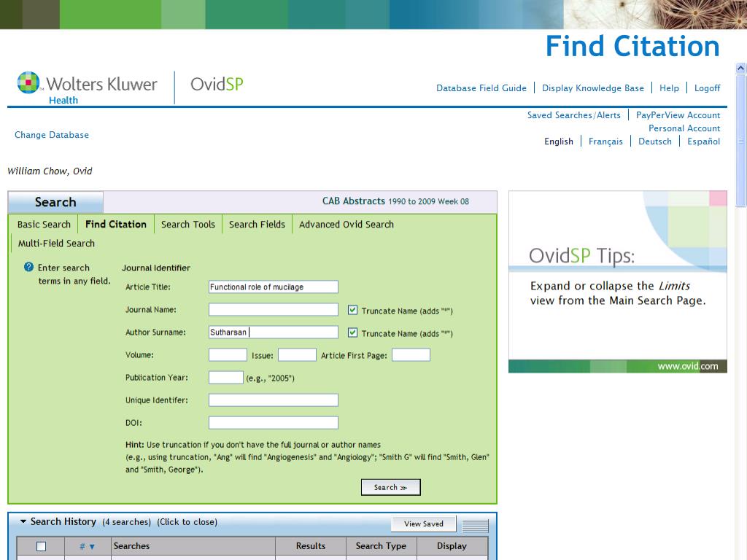Click the Search button

point(391,487)
